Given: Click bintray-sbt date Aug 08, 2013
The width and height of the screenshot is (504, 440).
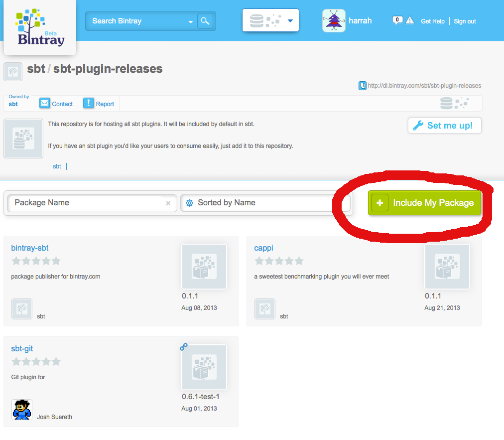Looking at the screenshot, I should pyautogui.click(x=199, y=308).
